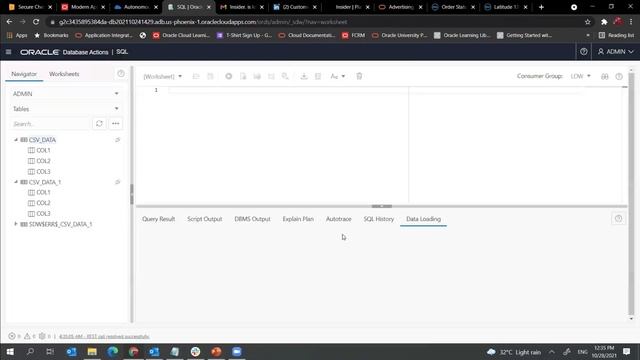Switch to the Navigator tab

24,74
